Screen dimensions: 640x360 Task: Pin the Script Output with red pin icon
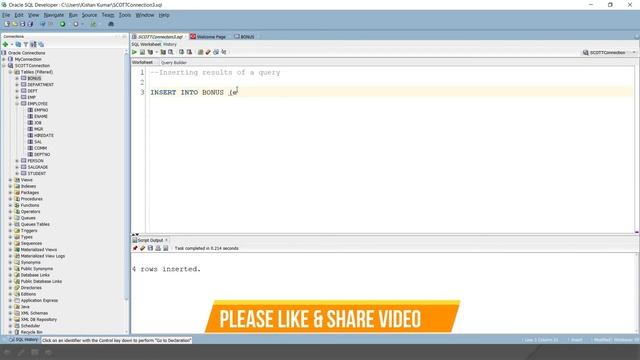tap(135, 248)
